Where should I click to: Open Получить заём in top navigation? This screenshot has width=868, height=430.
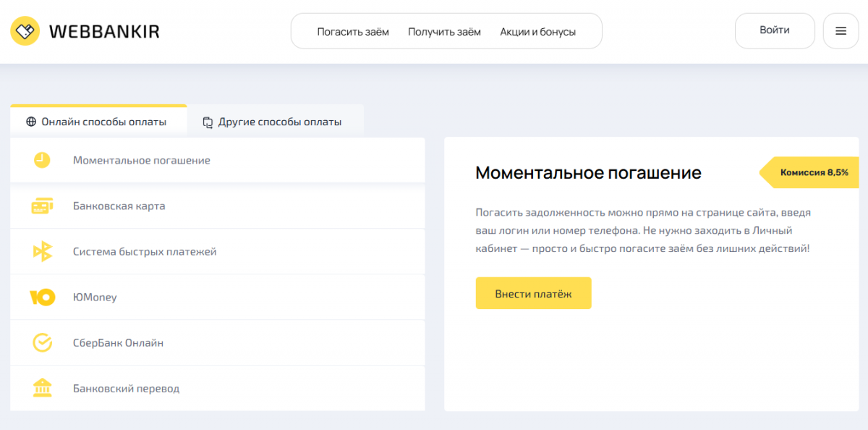(x=444, y=32)
